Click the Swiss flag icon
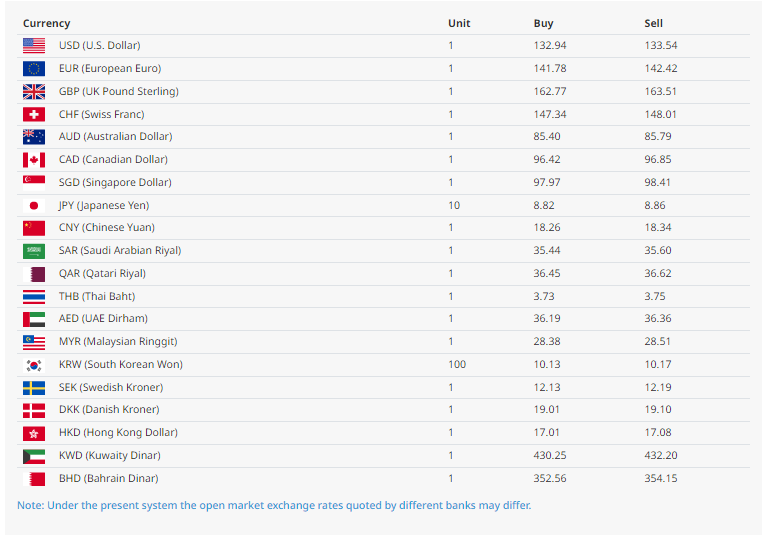 coord(34,114)
